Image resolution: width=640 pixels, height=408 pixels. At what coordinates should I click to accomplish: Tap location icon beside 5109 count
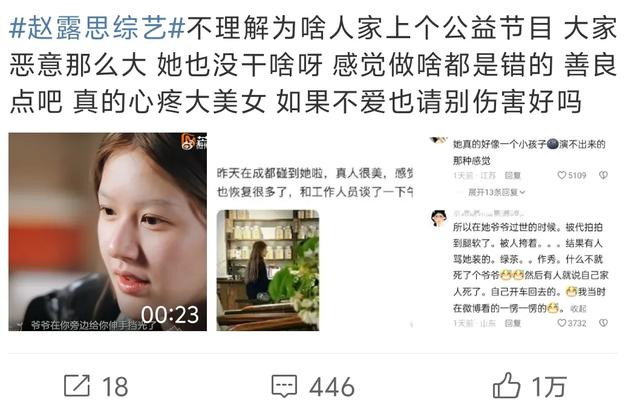pos(603,175)
